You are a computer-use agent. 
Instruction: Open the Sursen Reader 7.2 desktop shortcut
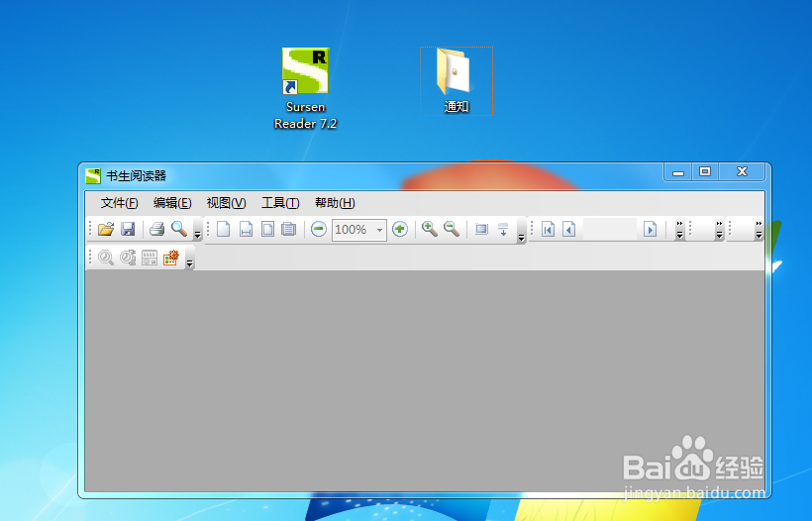(306, 88)
